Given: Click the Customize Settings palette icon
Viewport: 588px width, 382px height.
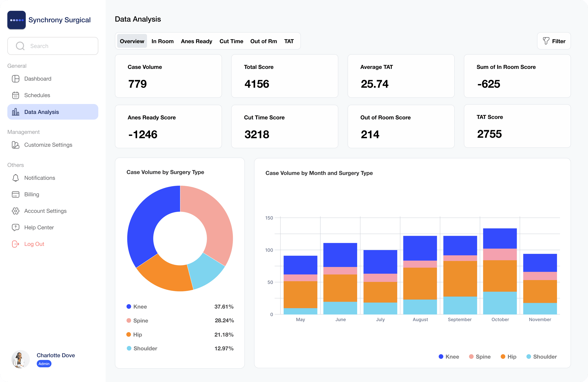Looking at the screenshot, I should point(16,145).
